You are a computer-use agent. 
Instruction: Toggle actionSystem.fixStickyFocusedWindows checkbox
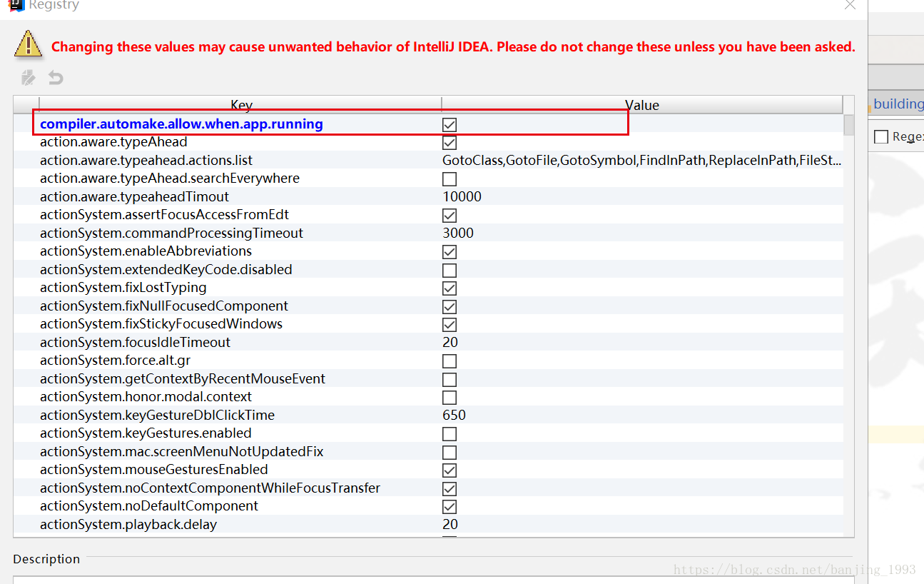point(450,325)
